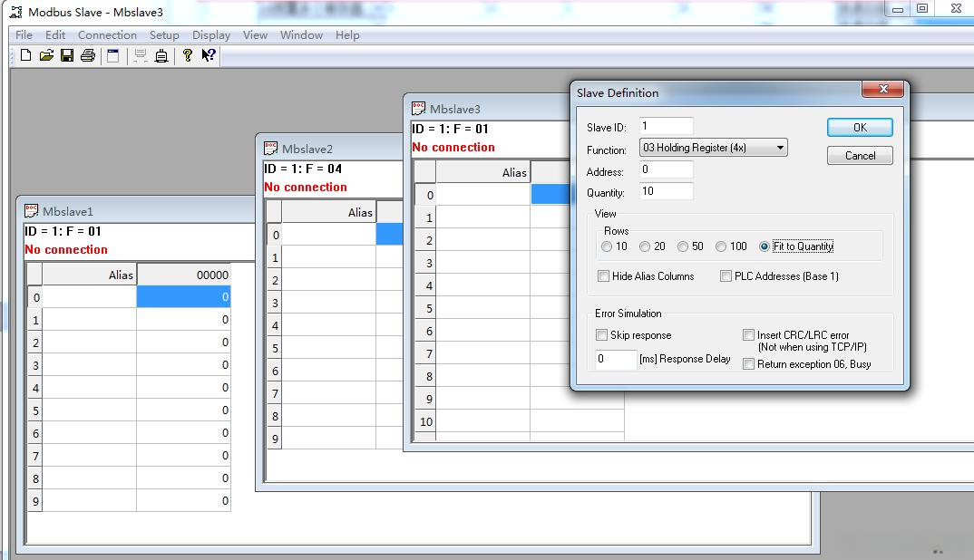
Task: Click alias cell in Mbslave3 row 6
Action: pyautogui.click(x=482, y=331)
